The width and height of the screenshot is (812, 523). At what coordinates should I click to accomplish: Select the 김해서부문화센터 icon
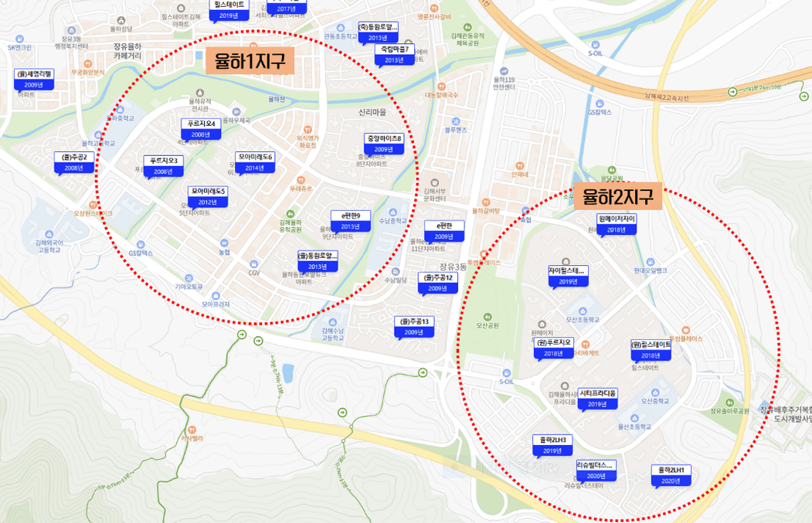[x=434, y=183]
